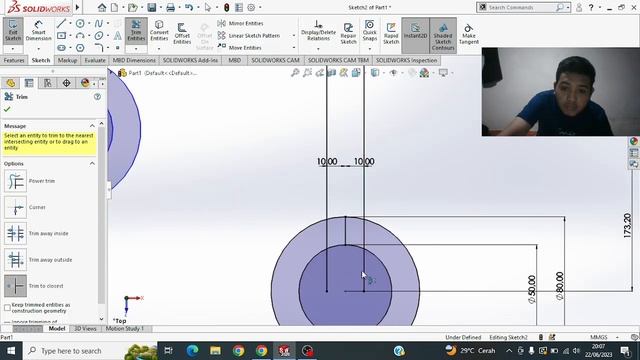Click the Rebuild traffic light icon

227,7
